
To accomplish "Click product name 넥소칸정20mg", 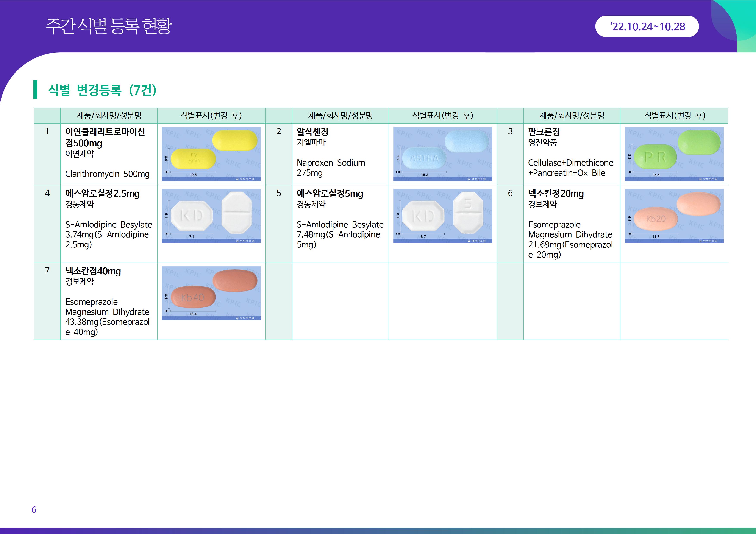I will tap(556, 193).
